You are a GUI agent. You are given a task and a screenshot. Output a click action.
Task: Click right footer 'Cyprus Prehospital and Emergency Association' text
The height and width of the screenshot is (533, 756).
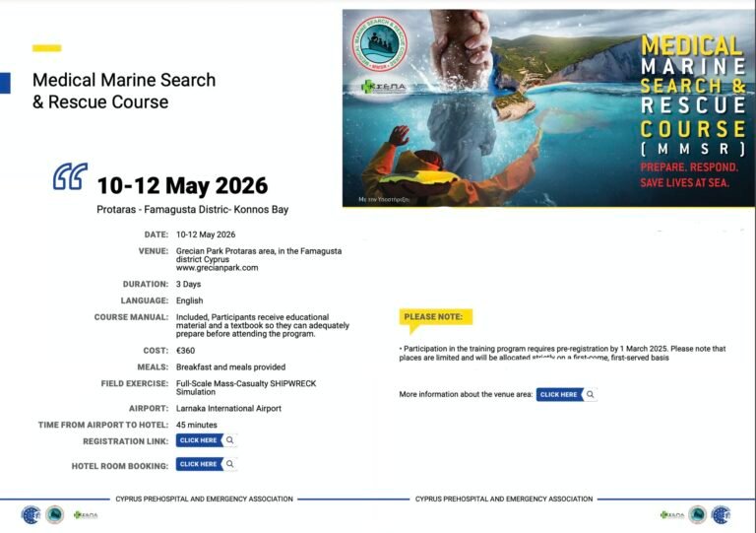pyautogui.click(x=504, y=499)
